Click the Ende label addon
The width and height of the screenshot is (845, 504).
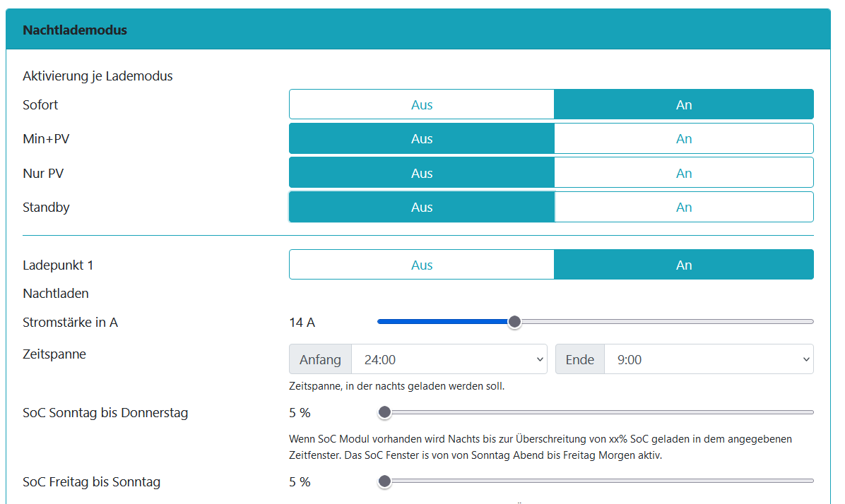[579, 359]
